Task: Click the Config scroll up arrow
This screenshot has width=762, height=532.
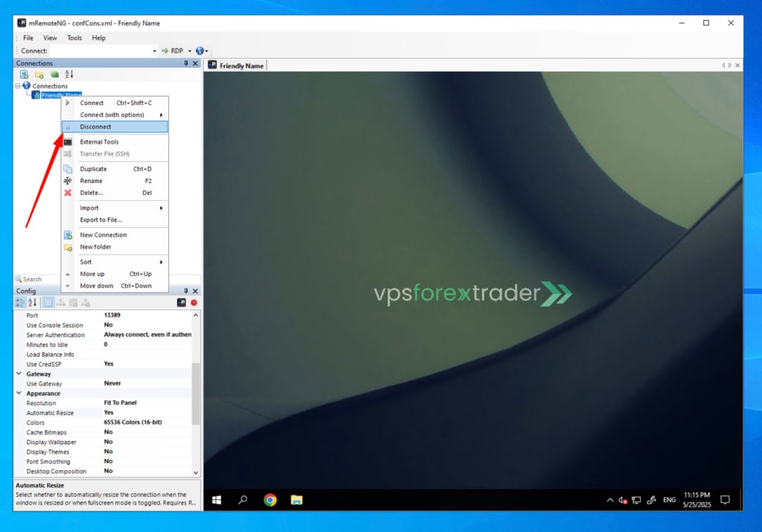Action: 196,315
